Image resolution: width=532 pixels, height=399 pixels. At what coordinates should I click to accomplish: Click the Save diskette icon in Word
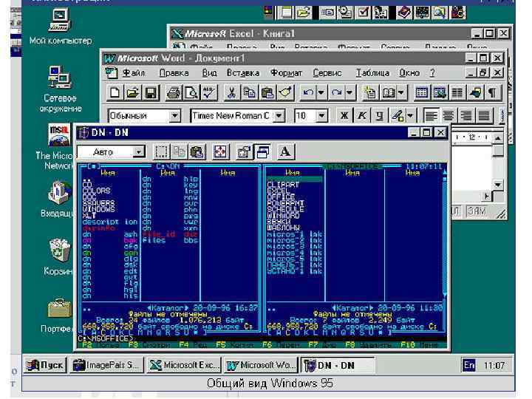point(151,92)
